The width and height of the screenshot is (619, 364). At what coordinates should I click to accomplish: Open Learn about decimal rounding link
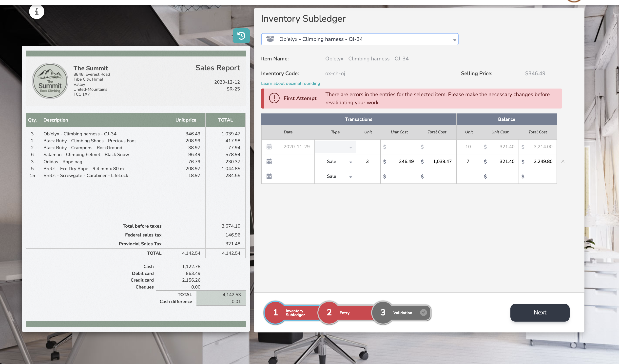290,83
